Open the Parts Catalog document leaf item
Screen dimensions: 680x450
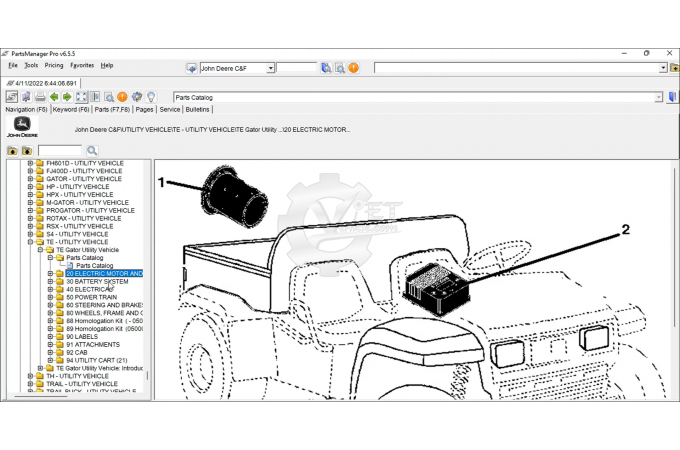(x=95, y=265)
